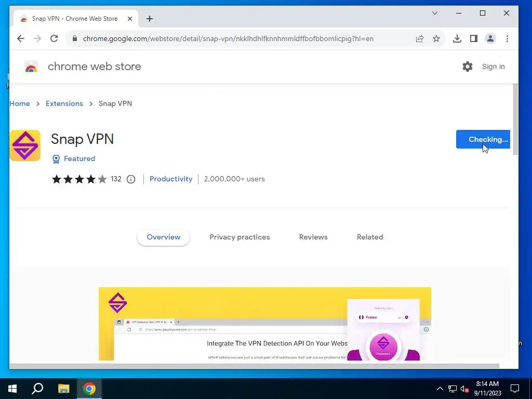Click the Chrome Web Store rainbow logo
Viewport: 532px width, 399px height.
click(x=31, y=67)
